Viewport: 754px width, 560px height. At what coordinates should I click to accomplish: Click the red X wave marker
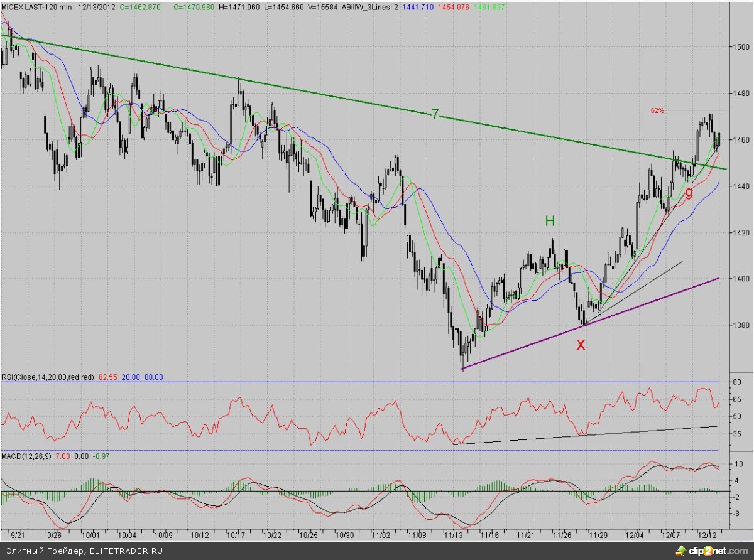[x=581, y=345]
